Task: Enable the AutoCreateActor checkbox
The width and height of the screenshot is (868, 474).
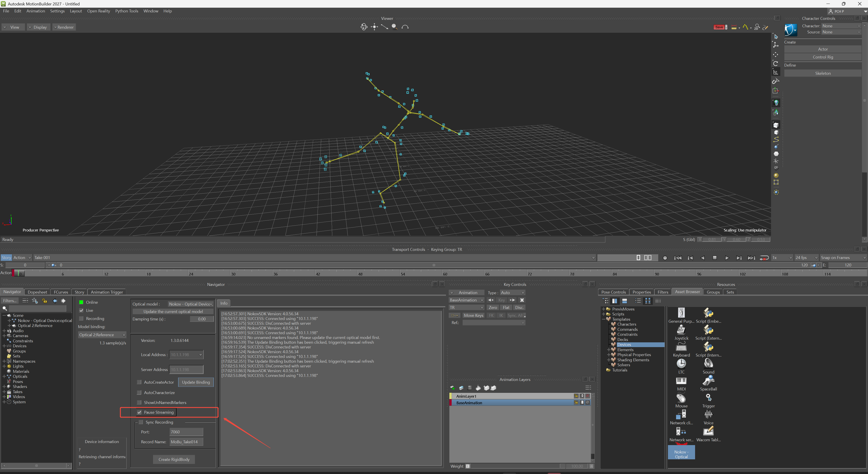Action: coord(139,382)
